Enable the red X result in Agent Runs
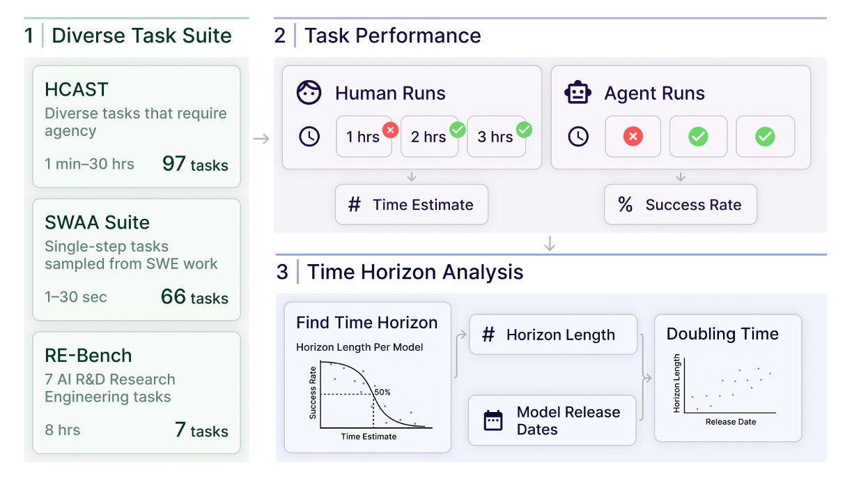Image resolution: width=868 pixels, height=481 pixels. [x=633, y=137]
